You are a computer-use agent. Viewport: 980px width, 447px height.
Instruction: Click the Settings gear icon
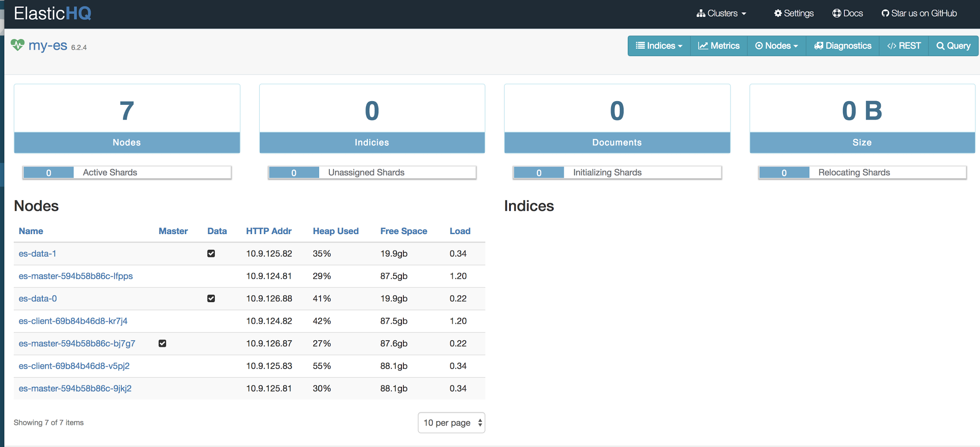(778, 13)
